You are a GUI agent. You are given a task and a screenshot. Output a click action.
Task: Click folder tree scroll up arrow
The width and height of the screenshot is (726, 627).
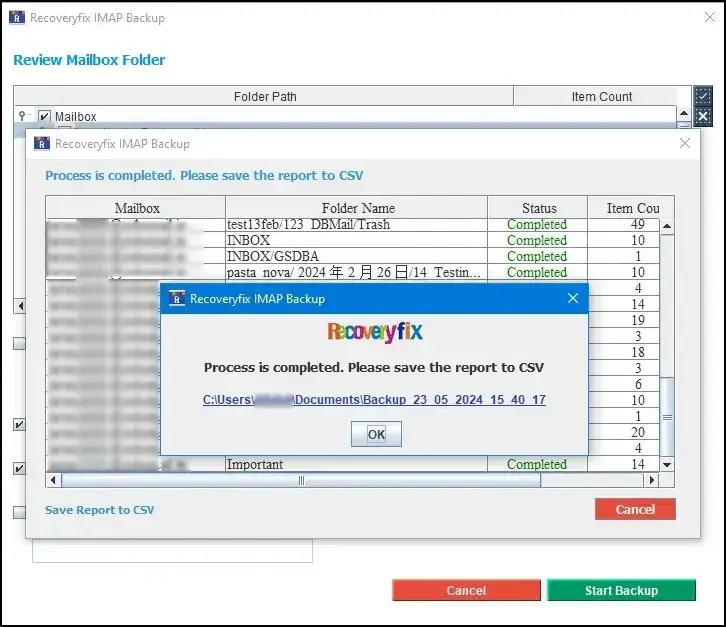(x=683, y=113)
